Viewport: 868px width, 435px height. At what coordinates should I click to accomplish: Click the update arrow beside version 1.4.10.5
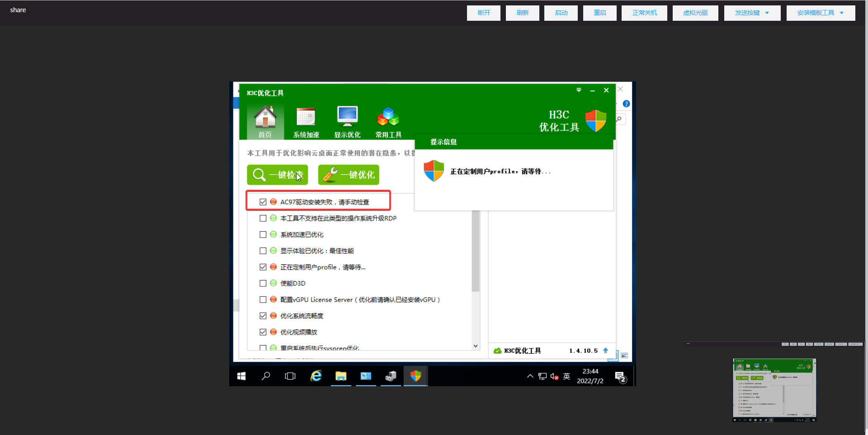(x=606, y=351)
